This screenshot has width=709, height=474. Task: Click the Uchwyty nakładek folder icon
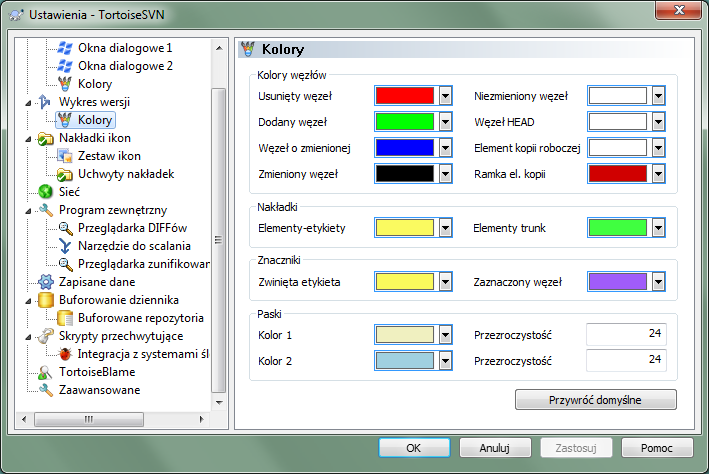point(65,174)
